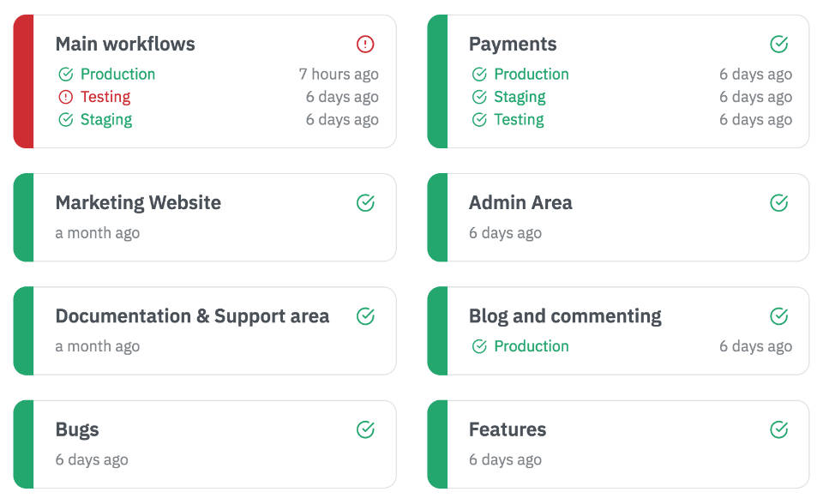Open the Bugs project title
This screenshot has height=504, width=823.
pyautogui.click(x=77, y=429)
